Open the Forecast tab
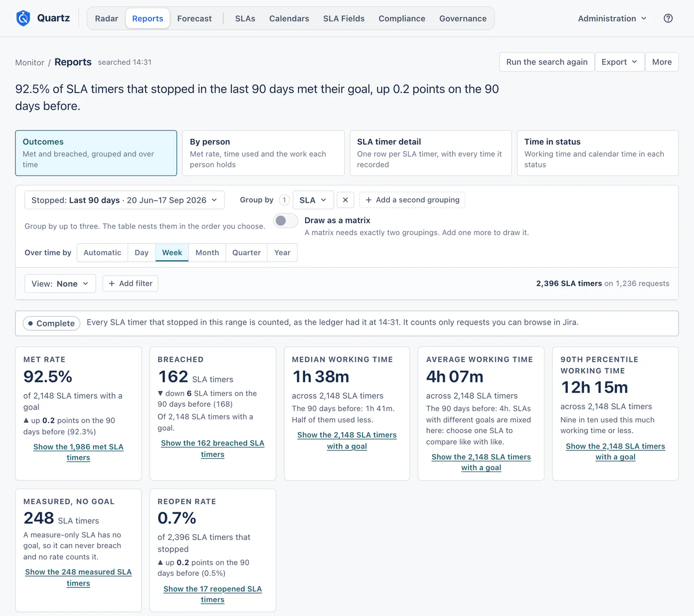 tap(194, 18)
